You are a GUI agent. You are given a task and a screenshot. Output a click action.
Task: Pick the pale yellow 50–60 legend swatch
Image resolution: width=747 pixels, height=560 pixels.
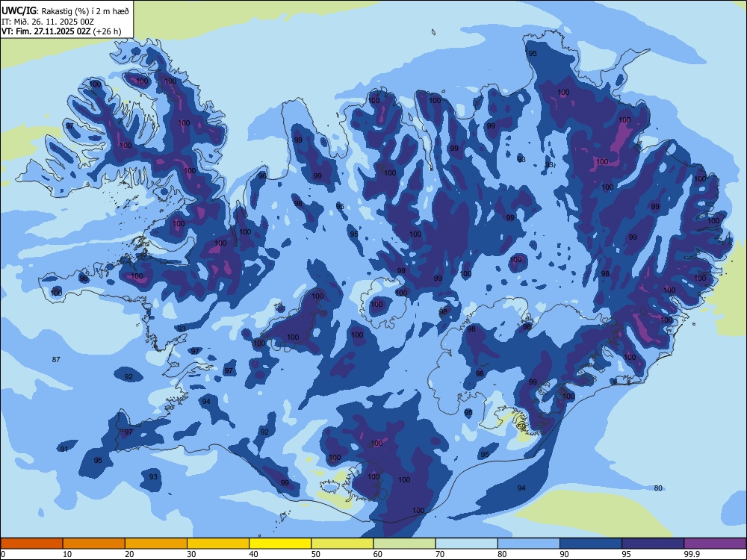342,544
